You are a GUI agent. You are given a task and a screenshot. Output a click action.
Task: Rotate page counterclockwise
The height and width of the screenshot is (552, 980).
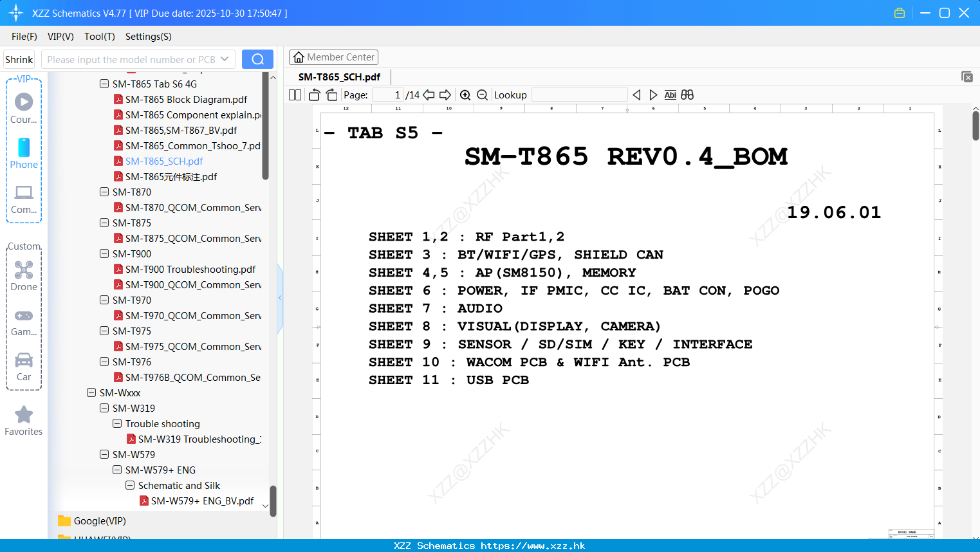click(x=314, y=95)
